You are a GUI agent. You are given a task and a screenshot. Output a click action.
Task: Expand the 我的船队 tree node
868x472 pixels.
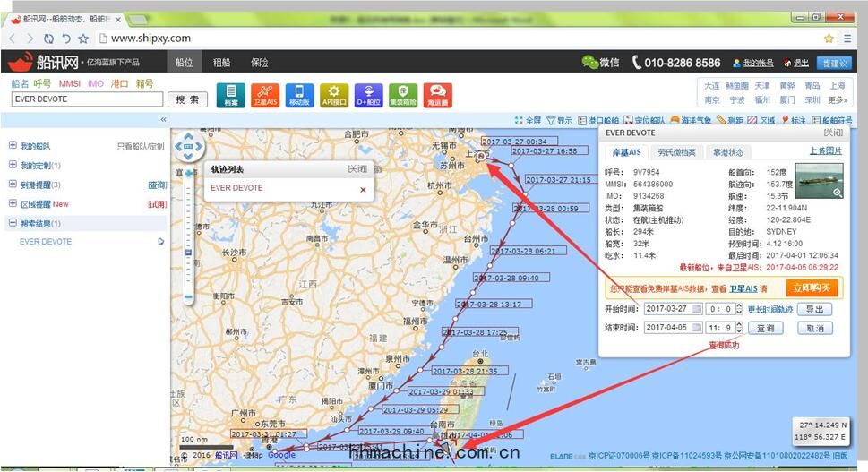click(x=13, y=145)
